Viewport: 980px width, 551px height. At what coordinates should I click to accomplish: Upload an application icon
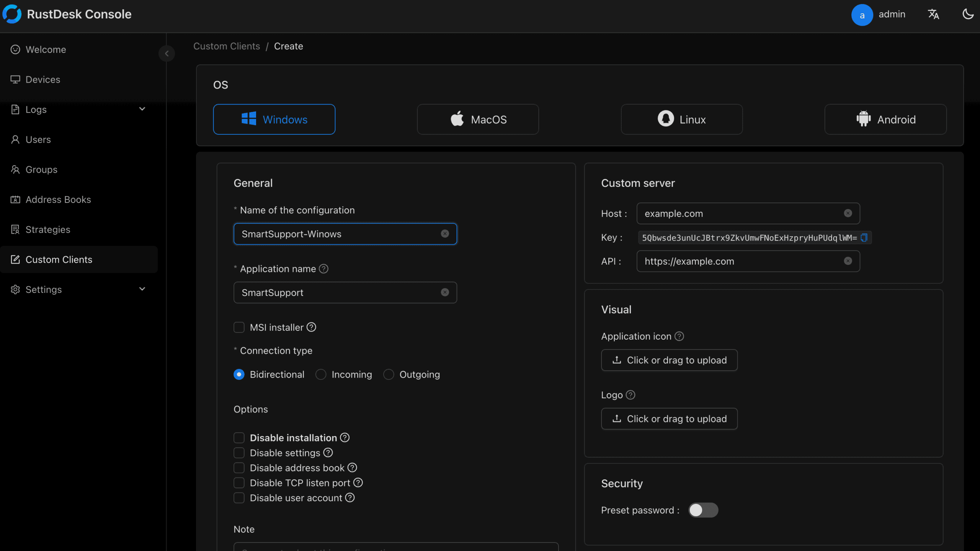pos(669,360)
